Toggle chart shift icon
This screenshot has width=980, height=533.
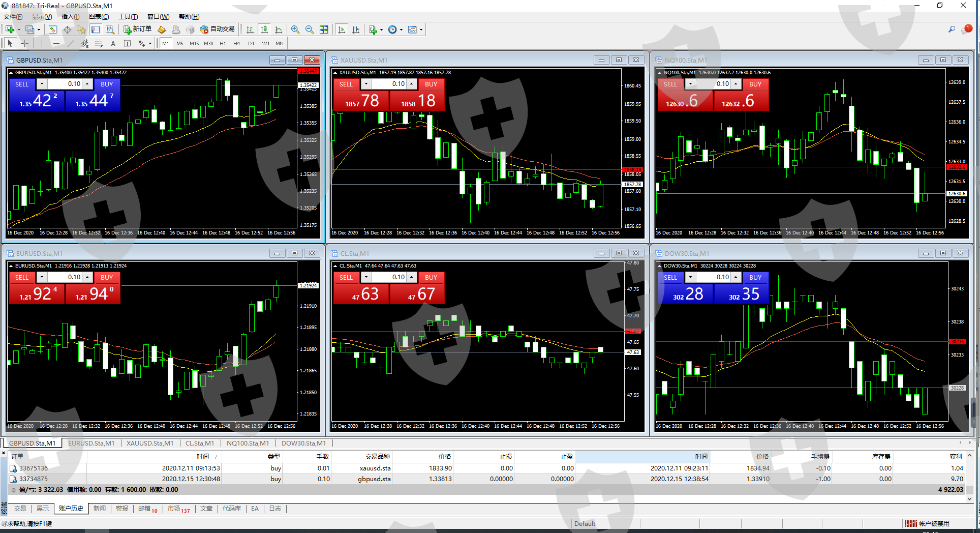356,29
